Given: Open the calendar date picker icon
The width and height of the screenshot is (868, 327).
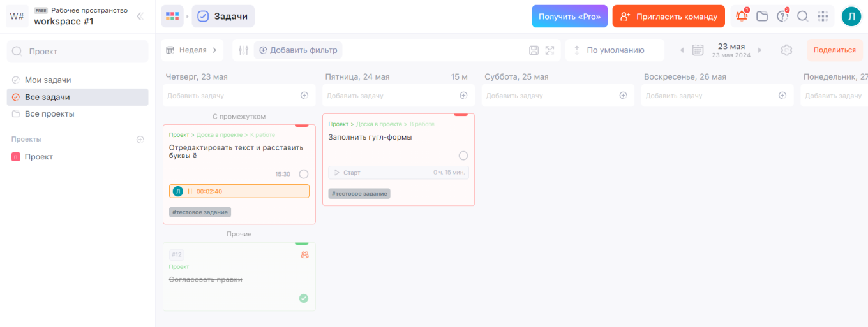Looking at the screenshot, I should (698, 50).
